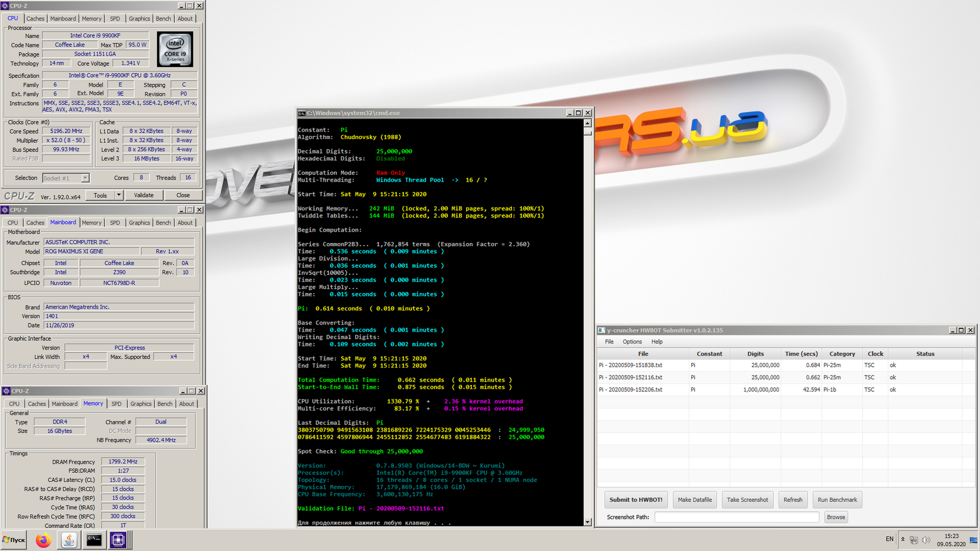Screen dimensions: 980x551
Task: Click the Make Datafile button
Action: point(695,499)
